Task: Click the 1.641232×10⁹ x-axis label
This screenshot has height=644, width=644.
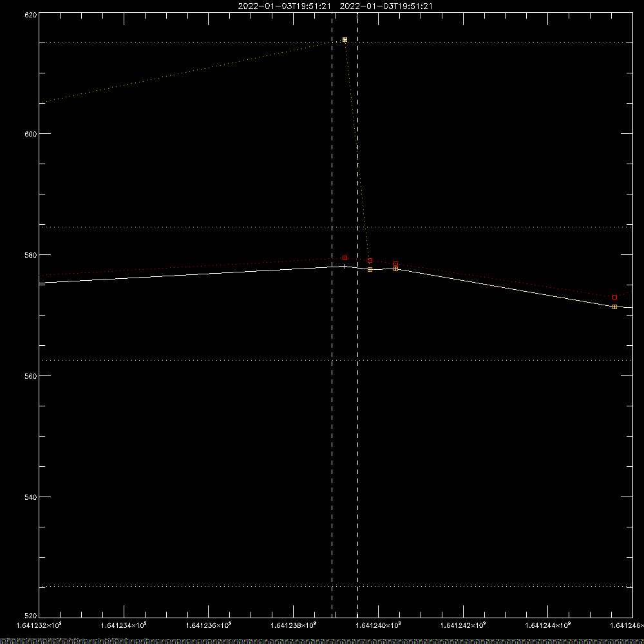Action: [39, 625]
